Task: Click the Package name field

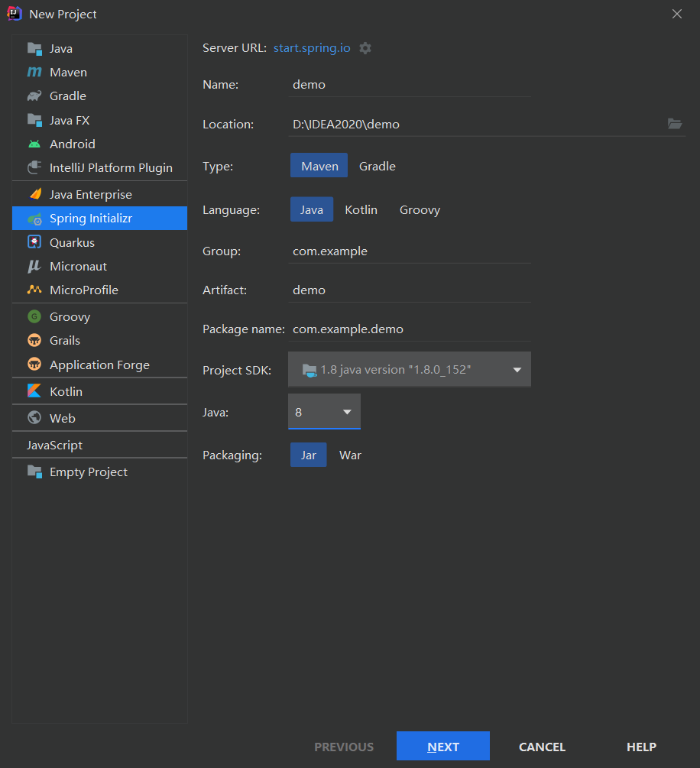Action: (410, 329)
